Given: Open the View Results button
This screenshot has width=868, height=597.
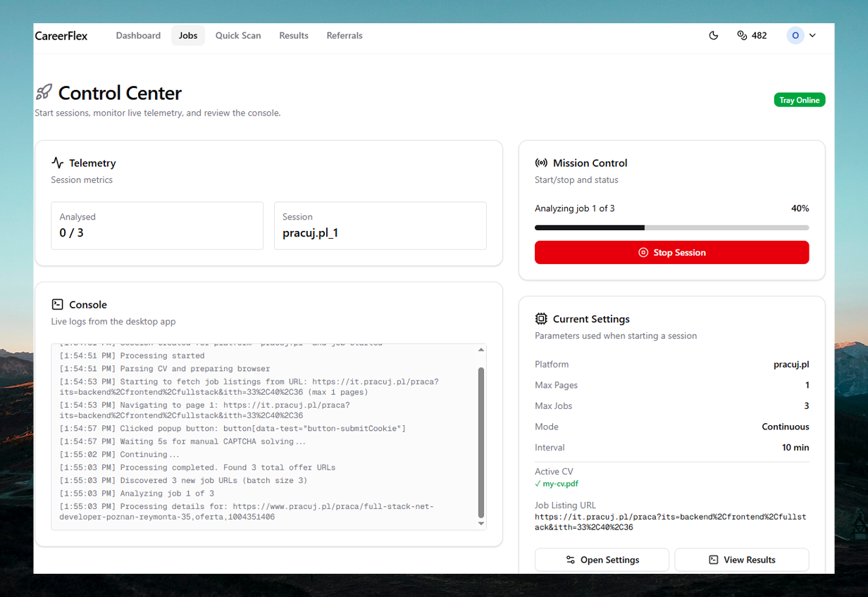Looking at the screenshot, I should pos(742,560).
